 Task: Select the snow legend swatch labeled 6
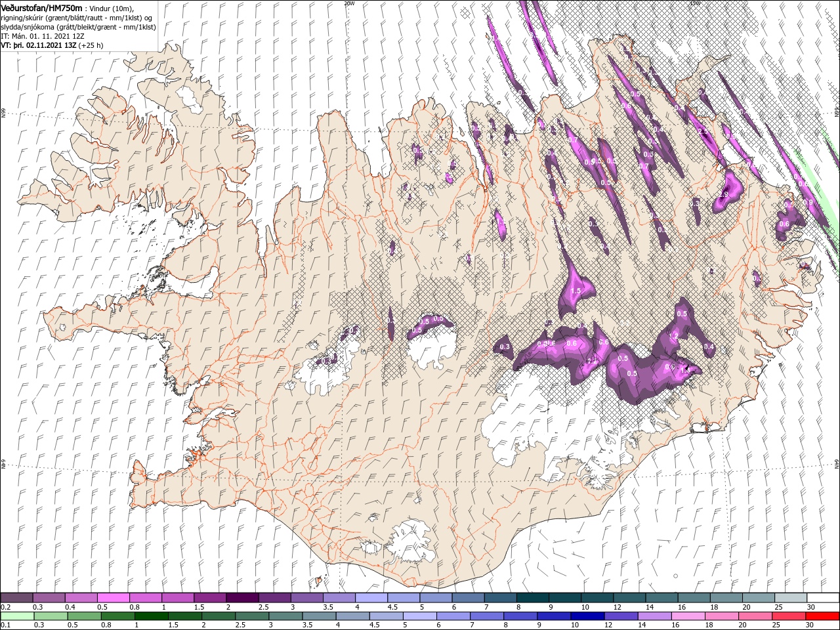point(468,598)
